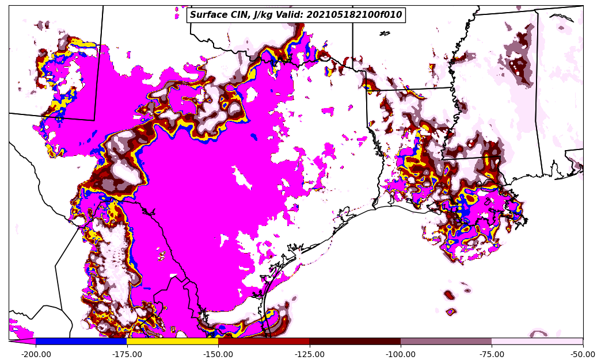This screenshot has height=364, width=601.
Task: Select the yellow colorbar segment
Action: click(172, 341)
